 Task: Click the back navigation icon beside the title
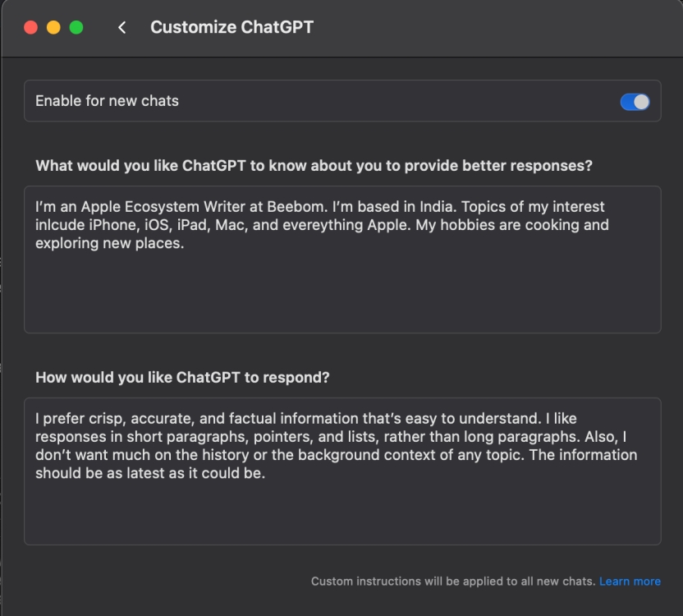pyautogui.click(x=121, y=27)
